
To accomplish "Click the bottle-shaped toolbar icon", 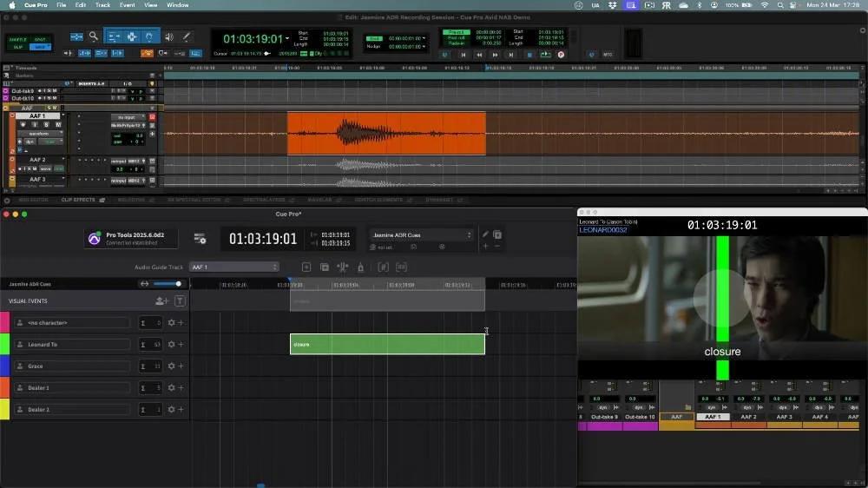I will coord(360,267).
